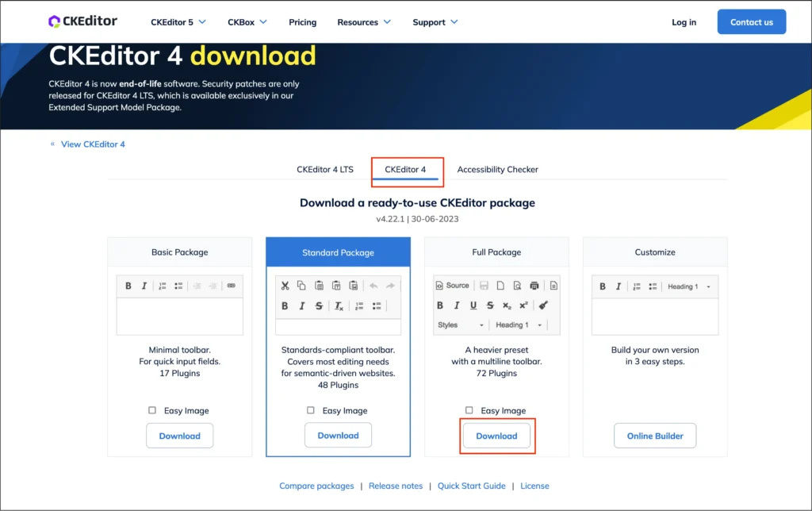The height and width of the screenshot is (511, 812).
Task: Open the Compare packages link
Action: [316, 486]
